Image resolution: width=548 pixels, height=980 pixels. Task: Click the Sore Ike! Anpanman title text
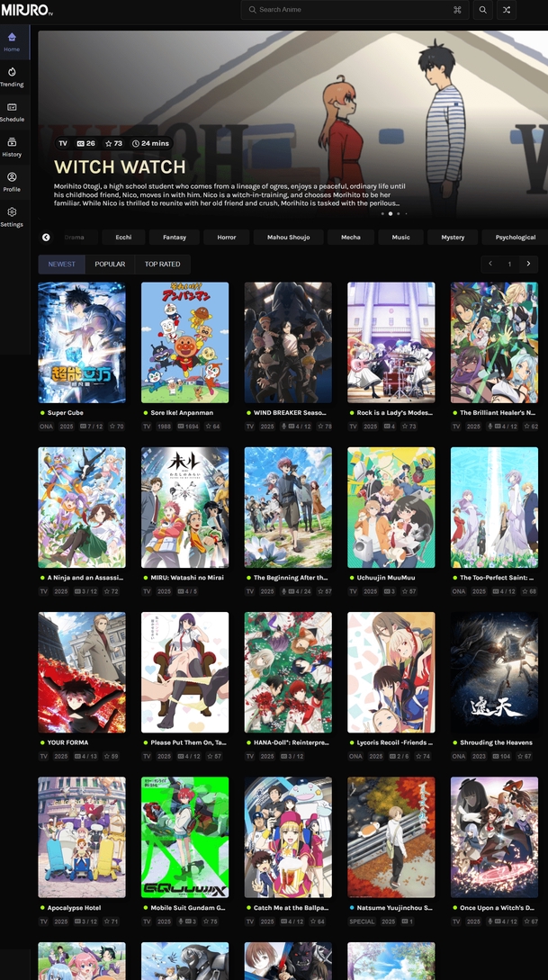click(182, 413)
